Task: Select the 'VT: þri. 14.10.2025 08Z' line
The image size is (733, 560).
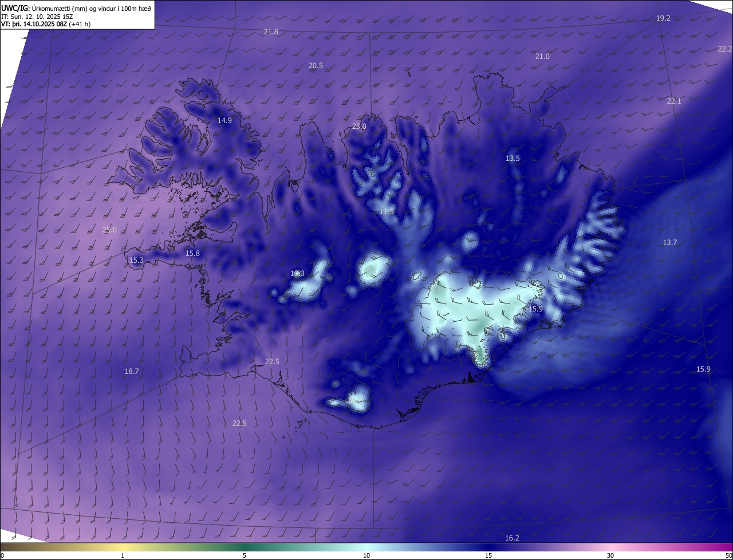Action: (34, 24)
